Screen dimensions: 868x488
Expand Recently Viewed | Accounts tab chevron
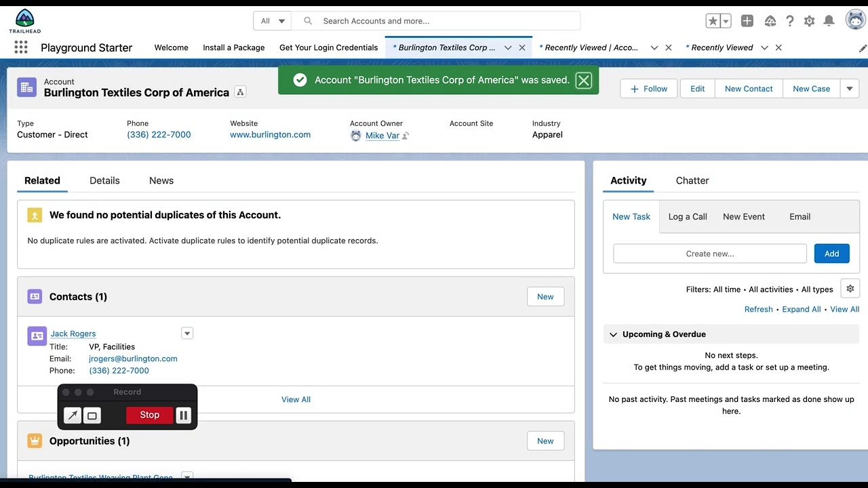654,47
